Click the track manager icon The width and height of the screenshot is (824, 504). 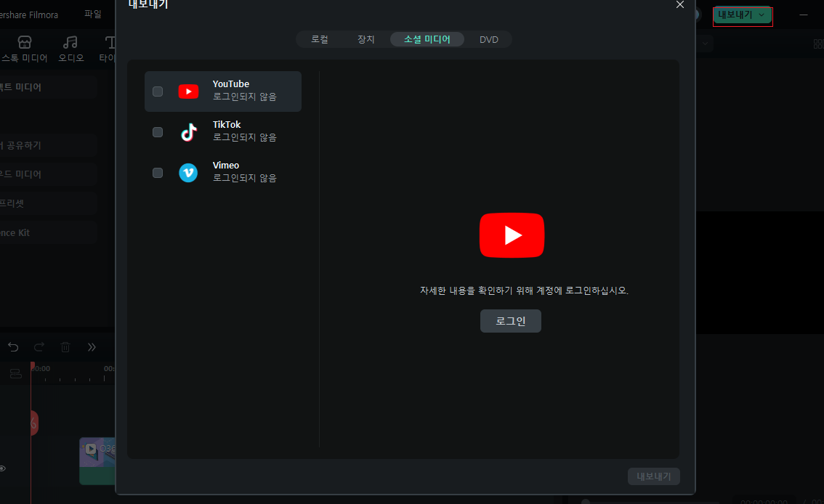coord(16,374)
